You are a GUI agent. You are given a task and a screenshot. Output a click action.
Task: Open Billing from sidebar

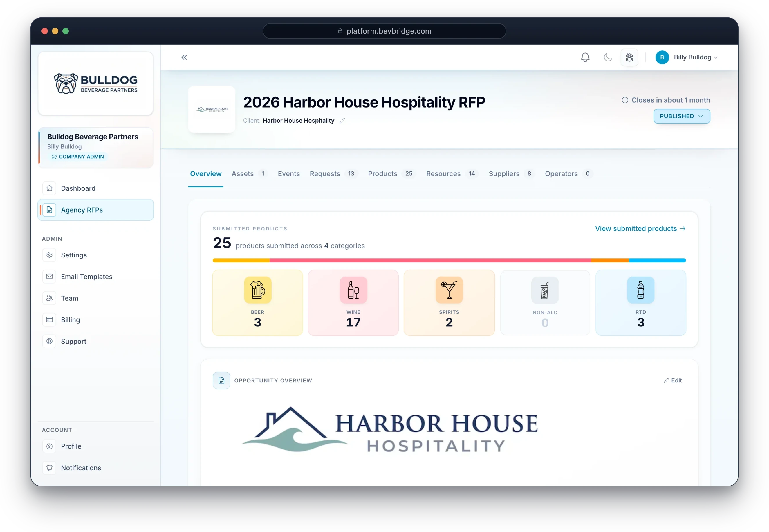click(x=96, y=320)
